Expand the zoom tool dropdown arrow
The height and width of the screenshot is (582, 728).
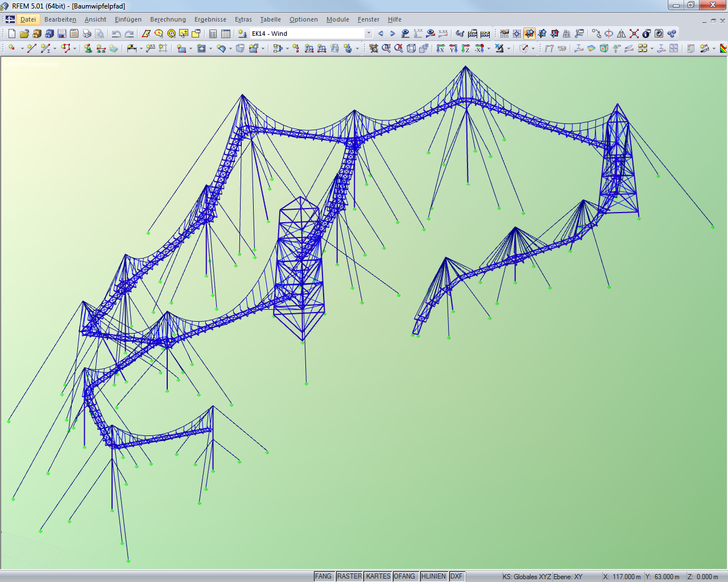click(488, 47)
